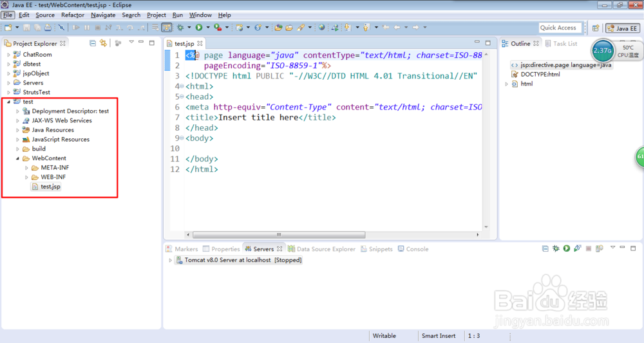Switch to the Snippets tab

click(377, 249)
